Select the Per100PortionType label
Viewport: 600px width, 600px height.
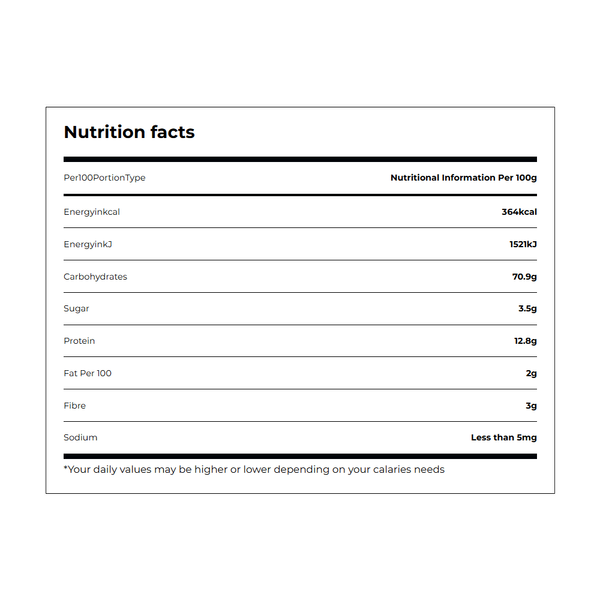click(104, 178)
